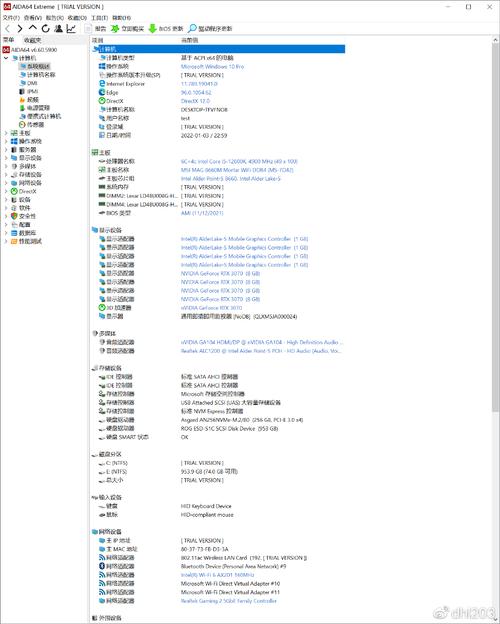Go back with the left arrow toolbar icon
Image resolution: width=500 pixels, height=624 pixels.
(x=8, y=29)
